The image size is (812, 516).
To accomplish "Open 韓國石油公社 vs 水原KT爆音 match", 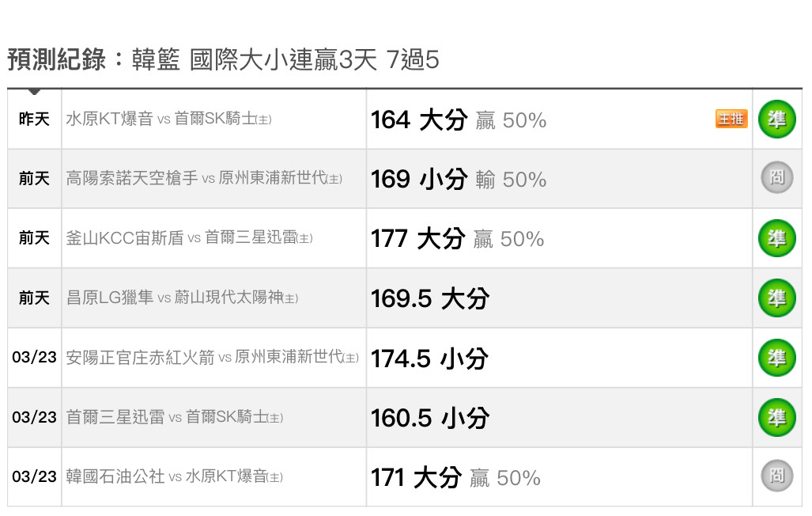I will pos(175,476).
